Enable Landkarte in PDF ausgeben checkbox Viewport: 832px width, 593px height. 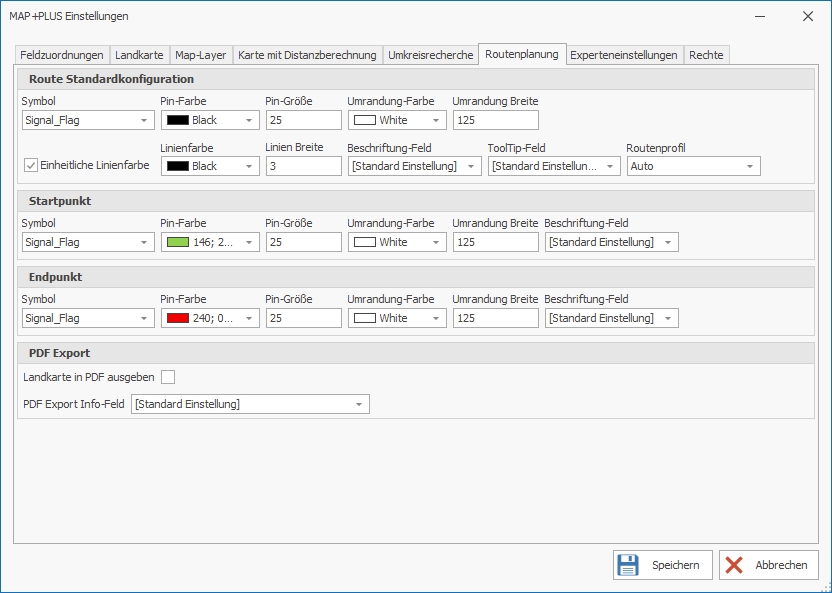pyautogui.click(x=168, y=376)
